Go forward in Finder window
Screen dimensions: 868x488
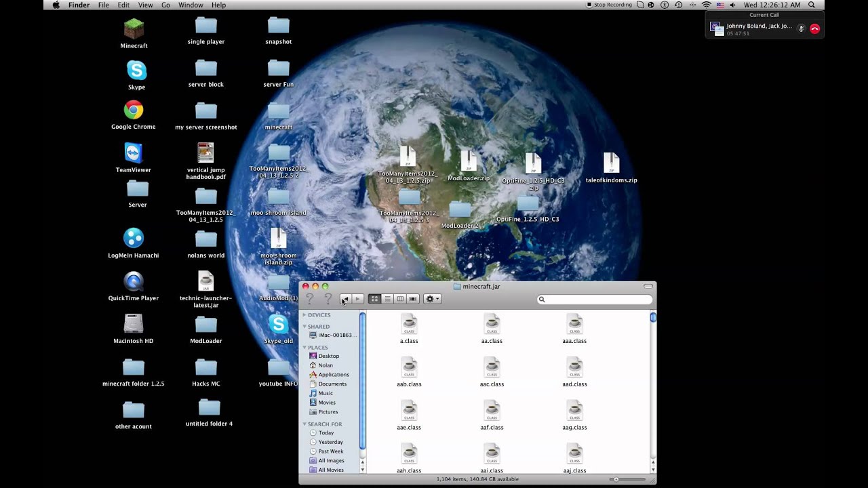click(x=358, y=299)
